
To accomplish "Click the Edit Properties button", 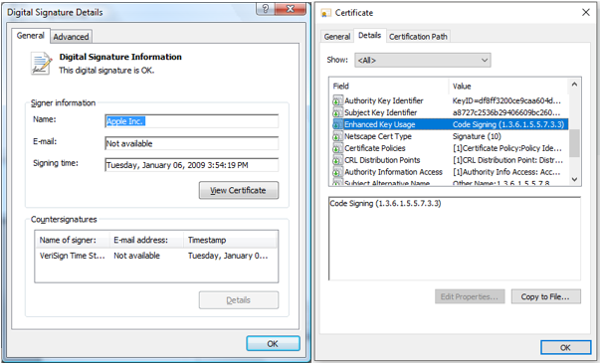I will click(470, 296).
